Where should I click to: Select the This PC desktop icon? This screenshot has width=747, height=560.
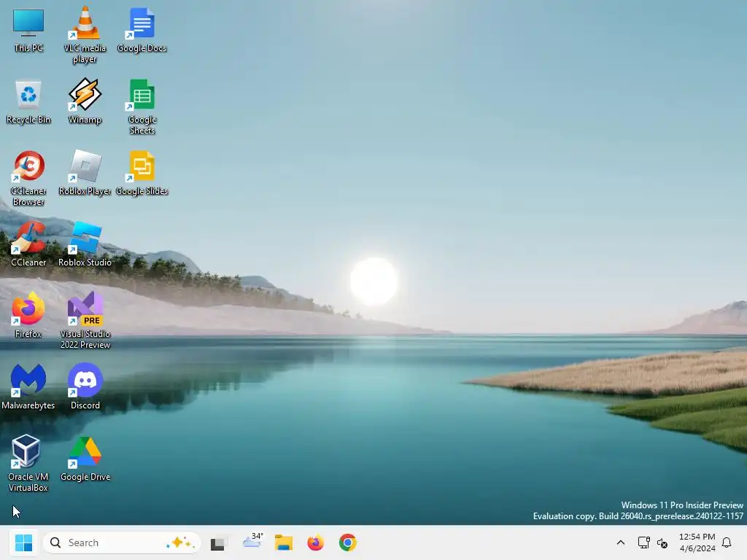tap(28, 30)
